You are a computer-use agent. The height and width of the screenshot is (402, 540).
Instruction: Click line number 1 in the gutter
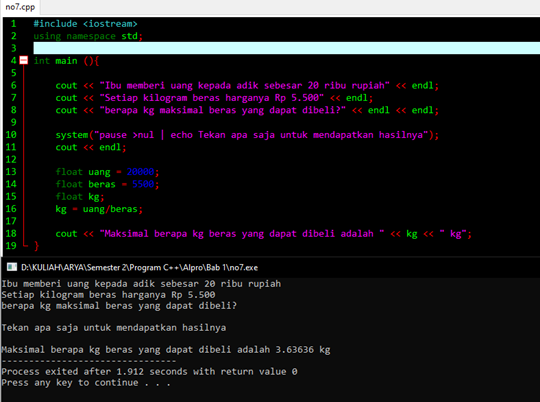coord(14,23)
